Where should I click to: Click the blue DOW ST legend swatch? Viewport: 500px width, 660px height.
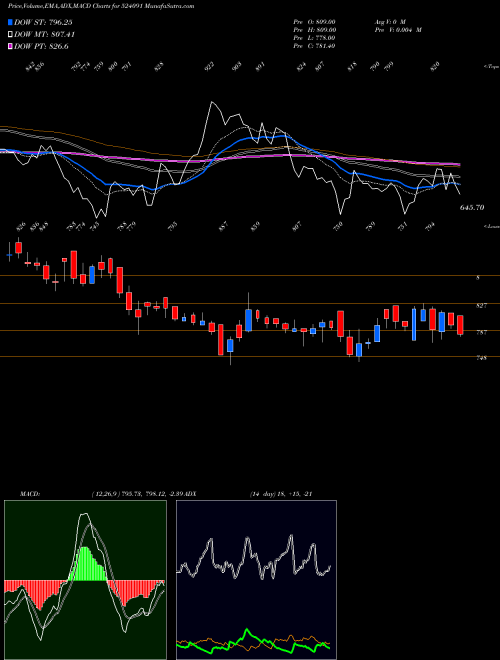pos(11,22)
